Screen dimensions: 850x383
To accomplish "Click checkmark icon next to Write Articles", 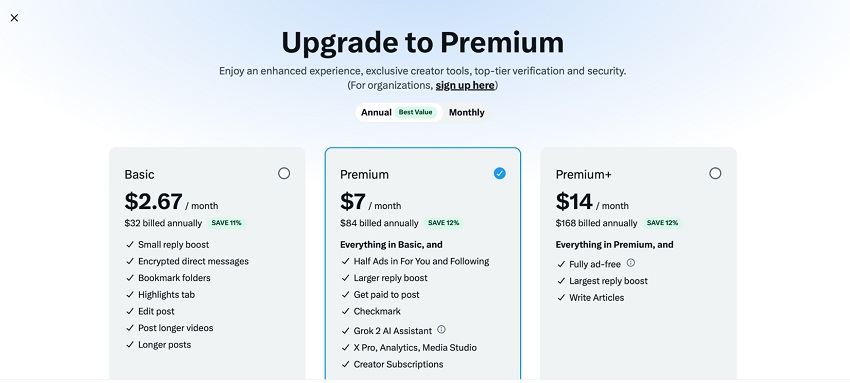I will click(x=561, y=298).
